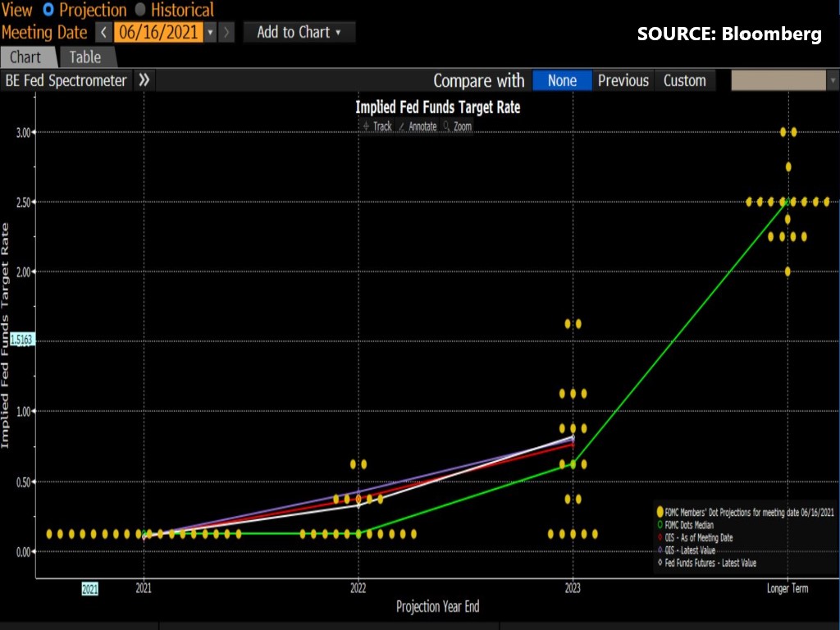The image size is (840, 630).
Task: Click the 2023 x-axis label
Action: point(573,588)
